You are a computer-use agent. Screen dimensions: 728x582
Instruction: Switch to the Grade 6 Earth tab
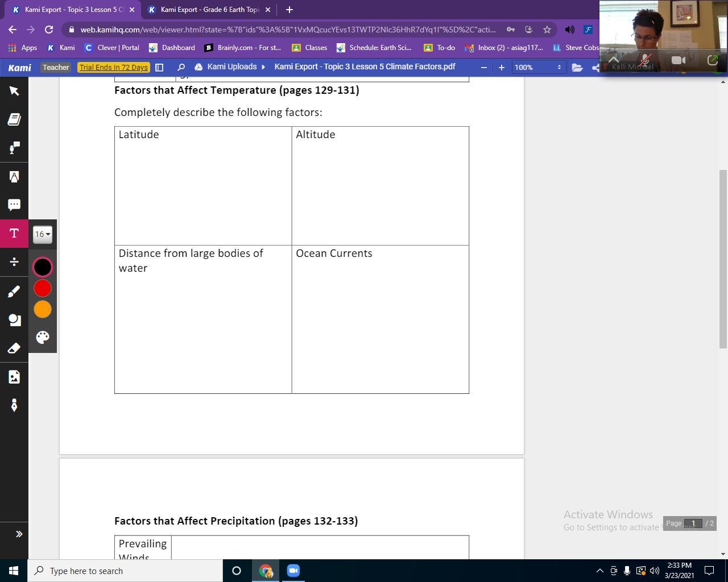209,10
